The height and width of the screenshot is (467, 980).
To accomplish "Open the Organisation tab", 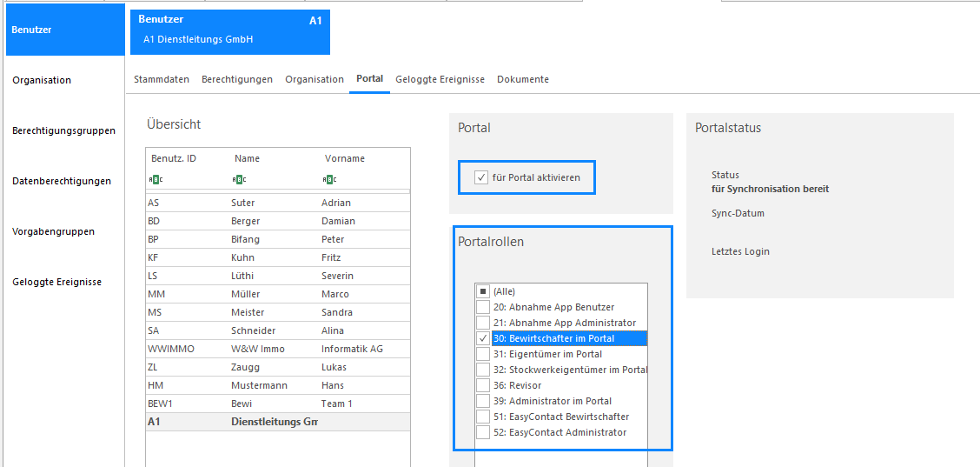I will [x=315, y=79].
